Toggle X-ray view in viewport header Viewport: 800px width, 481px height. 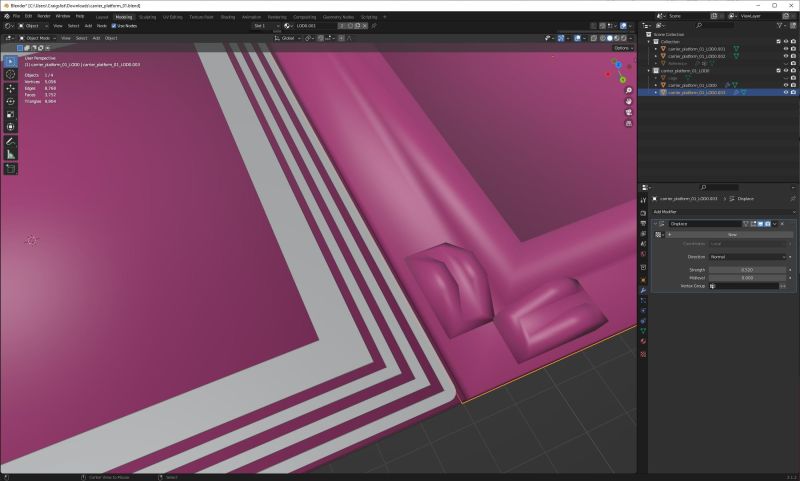[594, 38]
